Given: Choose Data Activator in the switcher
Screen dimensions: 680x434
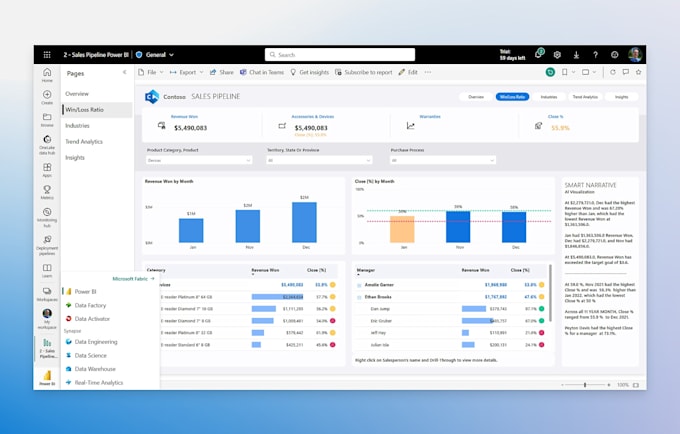Looking at the screenshot, I should click(x=88, y=319).
